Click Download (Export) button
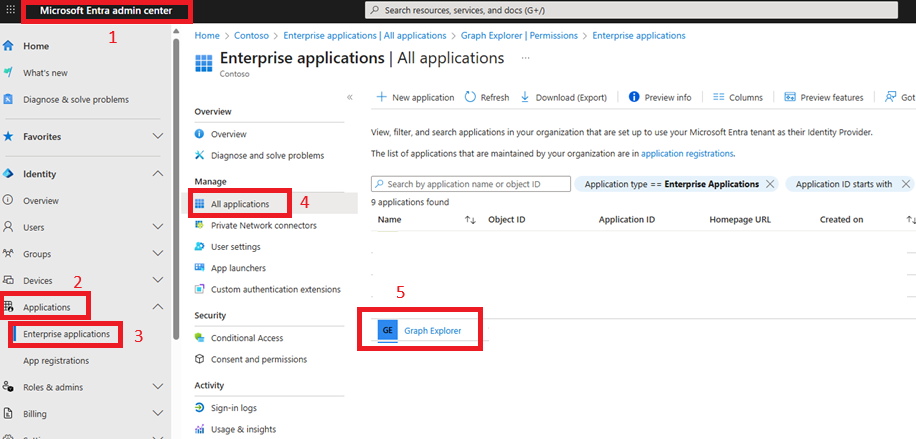The image size is (916, 439). [563, 98]
